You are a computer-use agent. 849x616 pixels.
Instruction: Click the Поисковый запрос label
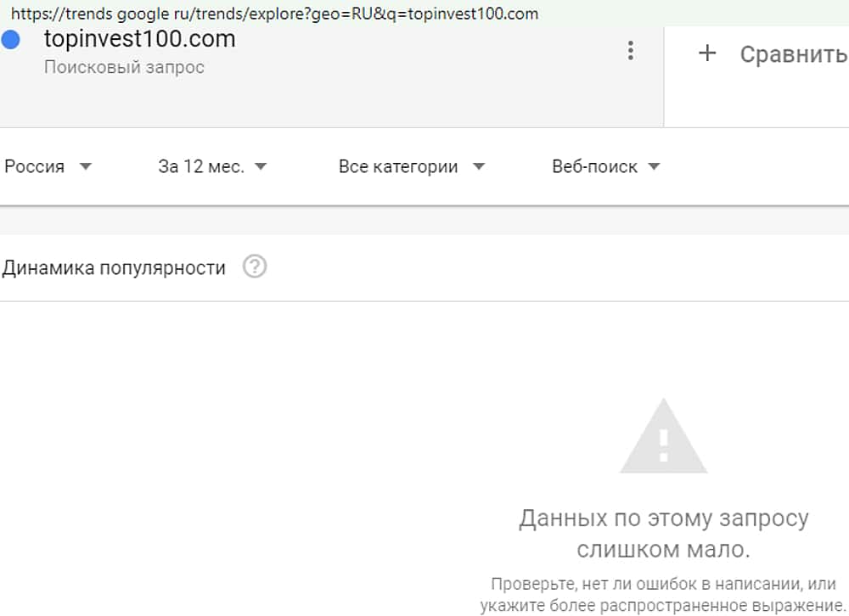(124, 67)
